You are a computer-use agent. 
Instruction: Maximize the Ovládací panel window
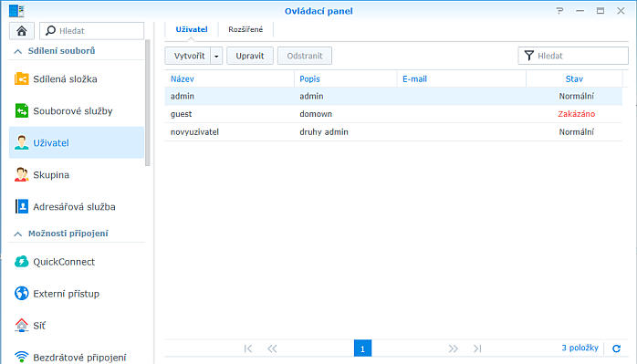click(600, 11)
